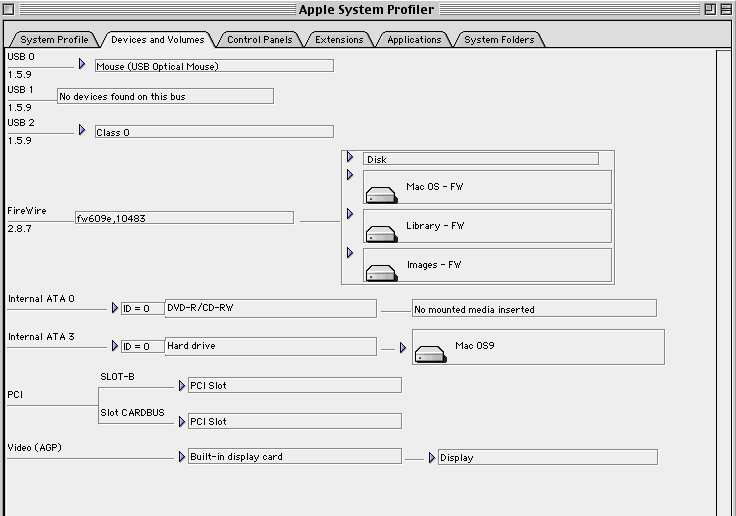Click the Display box label
Screen dimensions: 736x516
pos(457,458)
